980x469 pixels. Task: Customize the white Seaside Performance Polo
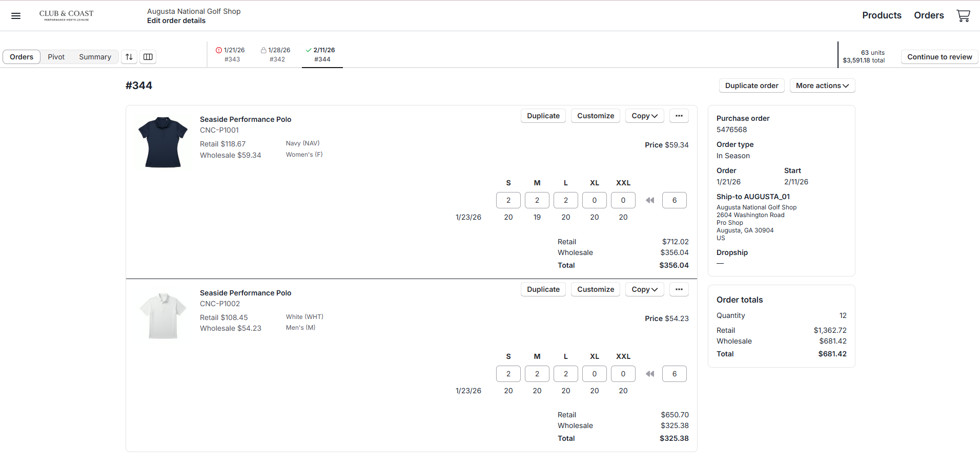(x=595, y=289)
